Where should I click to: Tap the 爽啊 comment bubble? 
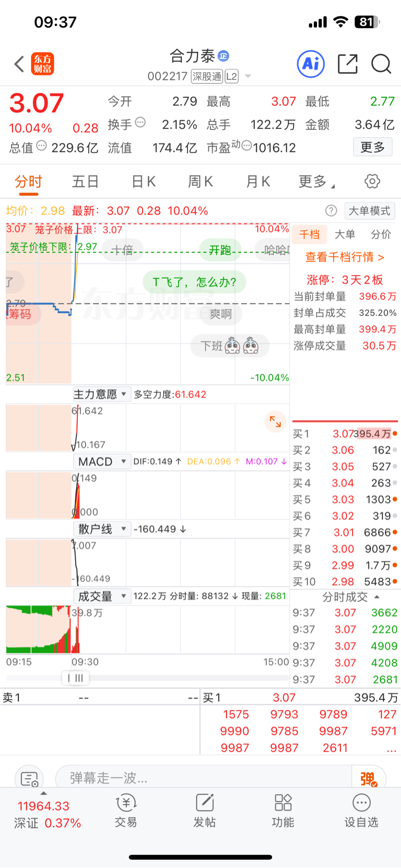point(221,314)
